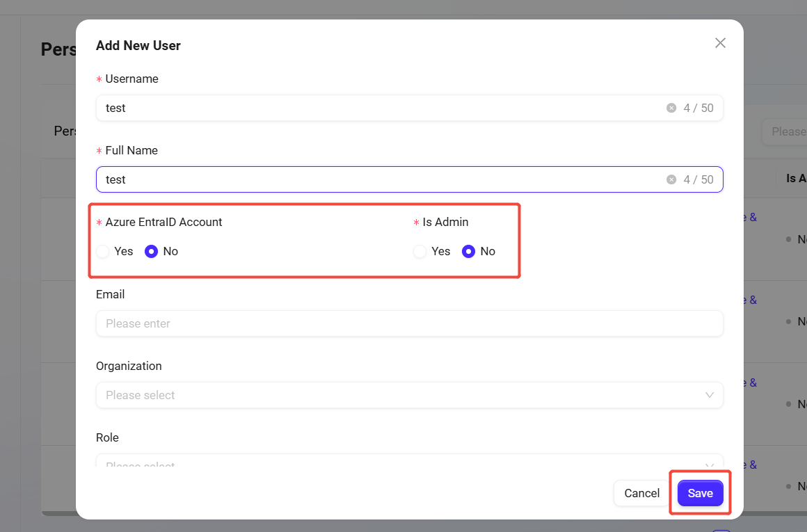Screen dimensions: 807x532
Task: Click the Role dropdown chevron arrow
Action: [x=710, y=465]
